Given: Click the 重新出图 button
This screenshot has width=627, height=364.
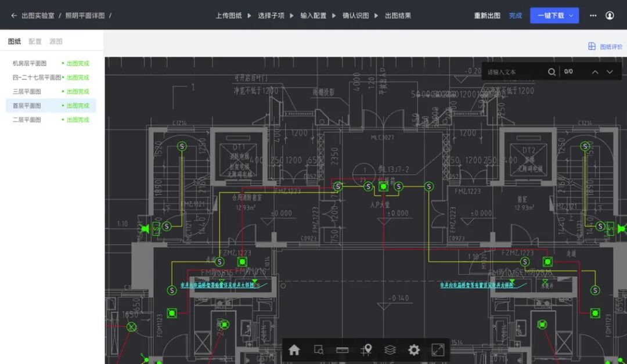Looking at the screenshot, I should point(487,16).
